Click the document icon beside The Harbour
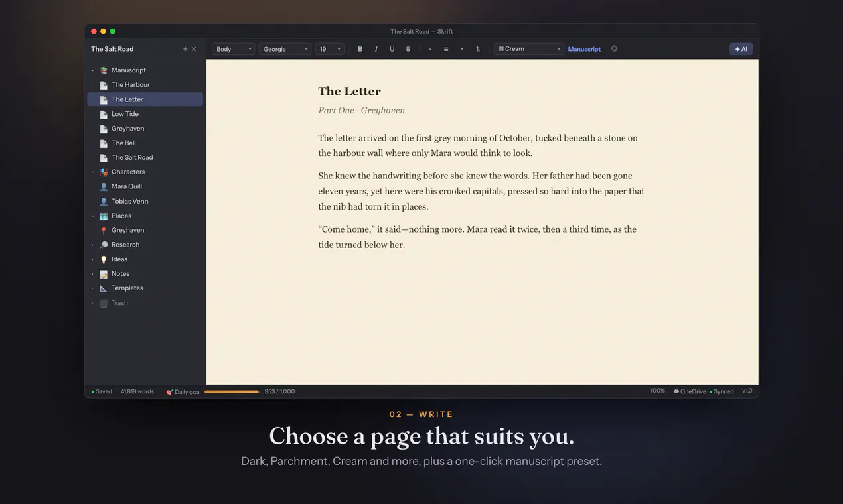Screen dimensions: 843x504 104,85
